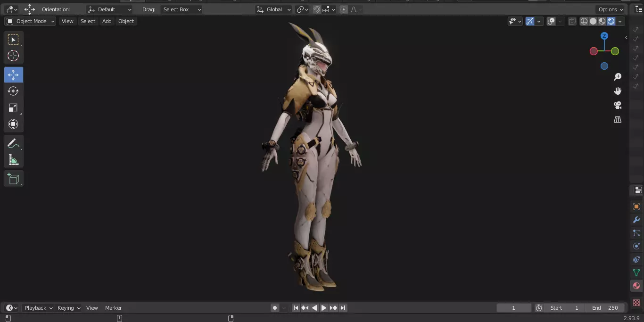644x322 pixels.
Task: Open the Object Mode dropdown
Action: [x=30, y=21]
